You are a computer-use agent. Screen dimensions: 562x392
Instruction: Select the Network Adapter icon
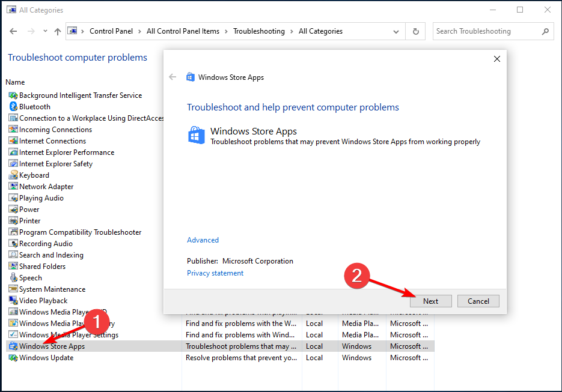pyautogui.click(x=13, y=187)
